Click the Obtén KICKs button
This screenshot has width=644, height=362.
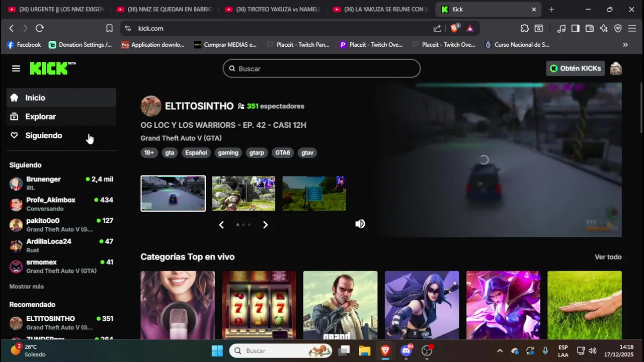coord(575,68)
